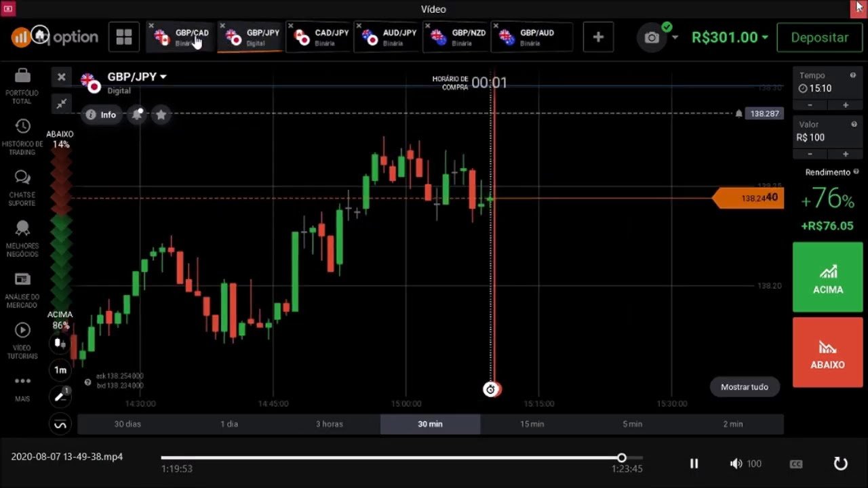Open Portfólio Total sidebar item
This screenshot has width=868, height=488.
22,86
